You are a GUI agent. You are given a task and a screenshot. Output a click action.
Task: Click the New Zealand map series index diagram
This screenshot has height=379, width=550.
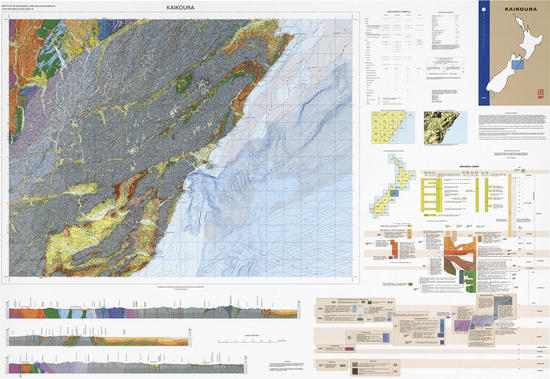click(392, 185)
